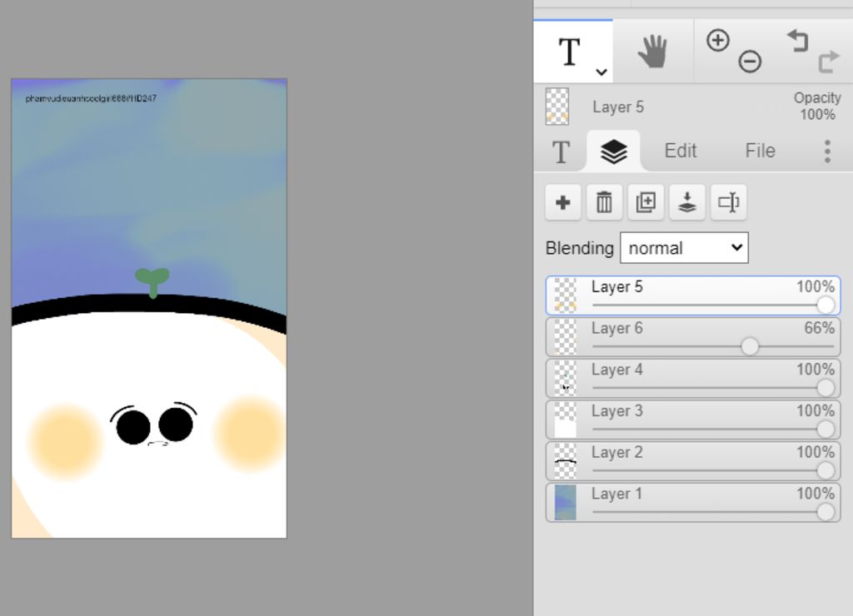Select the Text tool in toolbar
853x616 pixels.
(569, 52)
